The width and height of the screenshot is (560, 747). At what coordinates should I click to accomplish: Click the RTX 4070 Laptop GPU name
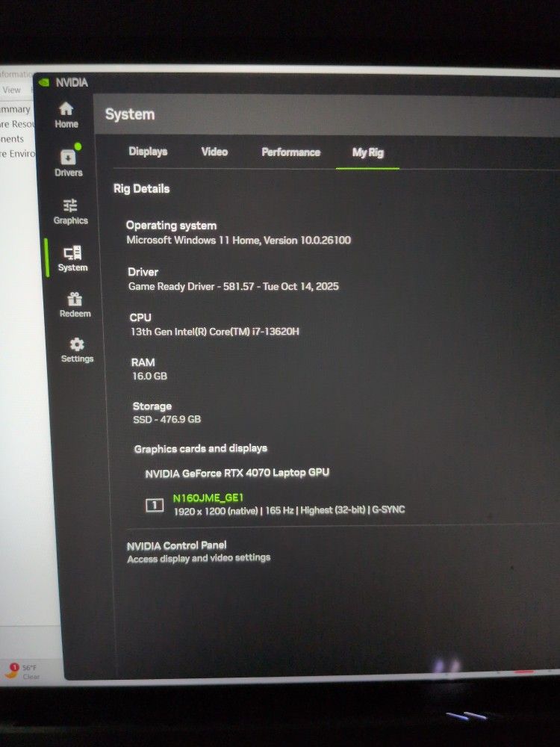pyautogui.click(x=237, y=473)
